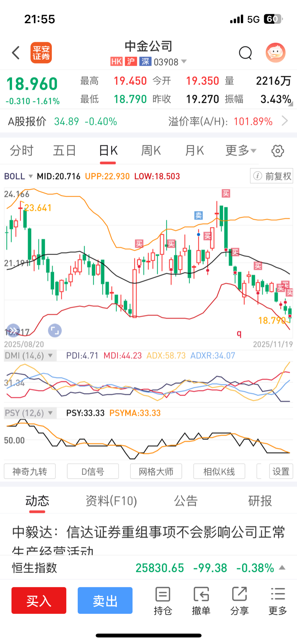Open A/H premium details chevron
Image resolution: width=297 pixels, height=644 pixels.
(285, 121)
